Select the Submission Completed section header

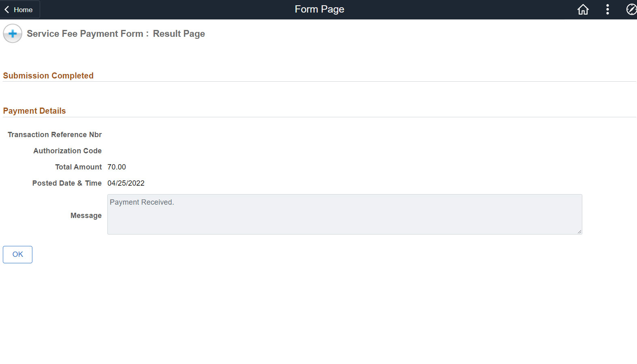[x=48, y=76]
